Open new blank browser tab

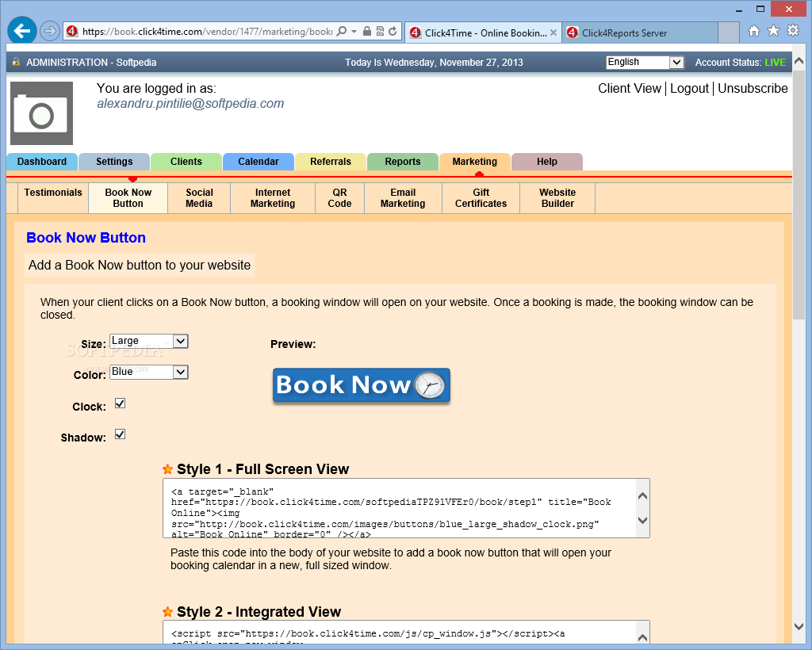pyautogui.click(x=729, y=32)
